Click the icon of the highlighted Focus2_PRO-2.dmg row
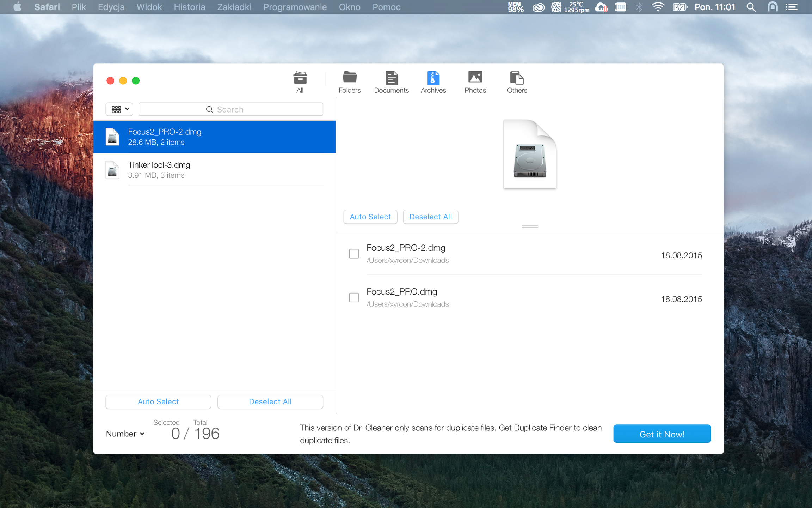812x508 pixels. [x=112, y=137]
